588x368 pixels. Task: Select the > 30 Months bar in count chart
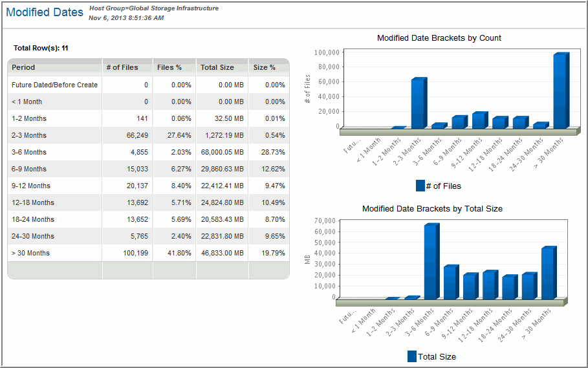pyautogui.click(x=560, y=91)
